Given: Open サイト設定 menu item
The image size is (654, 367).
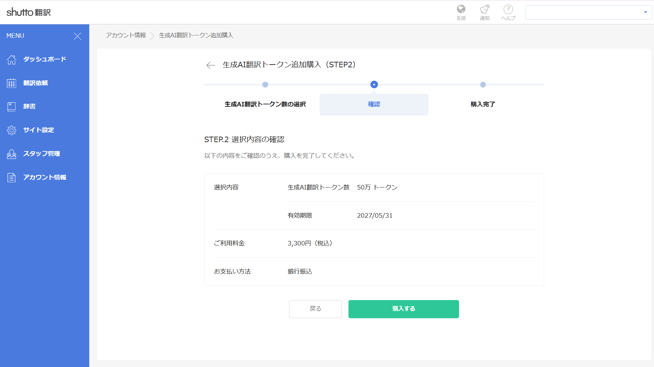Looking at the screenshot, I should click(x=38, y=130).
